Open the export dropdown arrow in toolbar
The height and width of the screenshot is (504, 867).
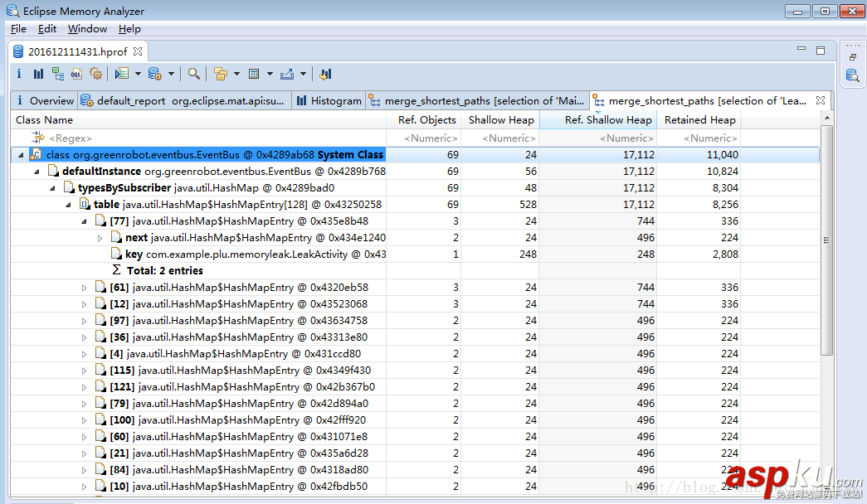[x=303, y=74]
